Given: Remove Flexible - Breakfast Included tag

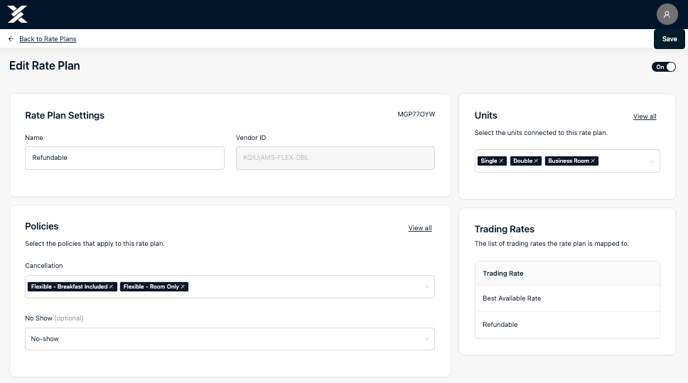Looking at the screenshot, I should coord(111,286).
